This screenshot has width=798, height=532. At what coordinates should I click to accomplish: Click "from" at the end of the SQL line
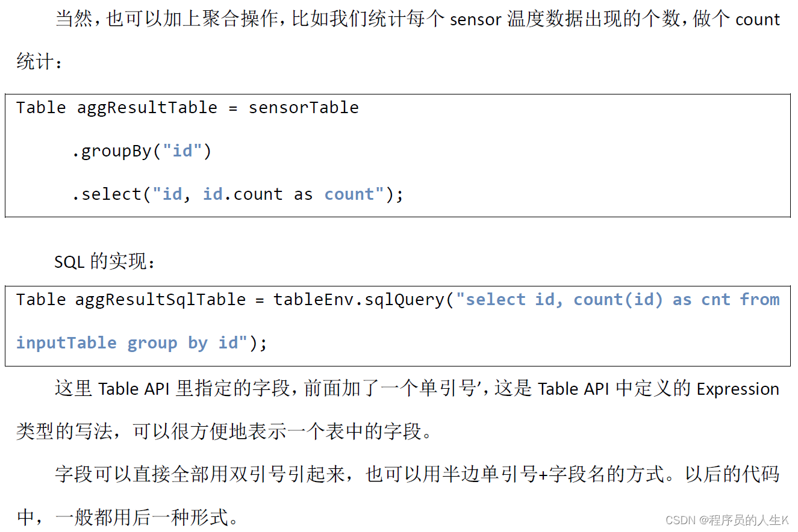pos(759,300)
